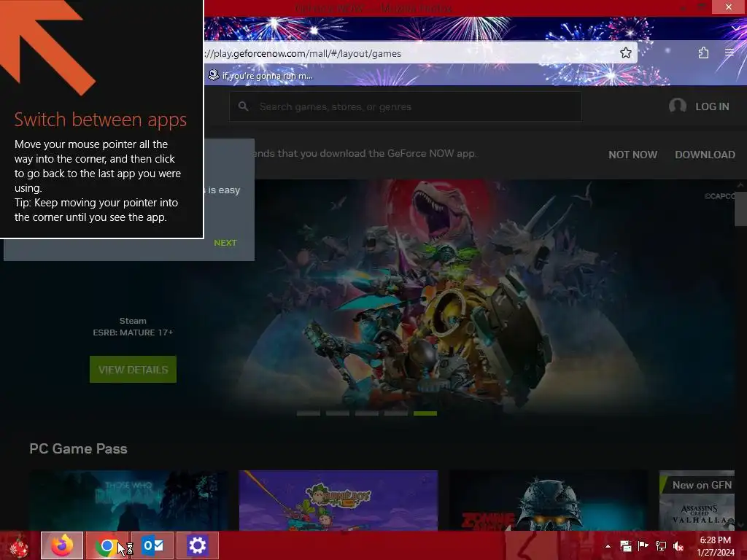Viewport: 747px width, 560px height.
Task: Click the tray icon right of the arrow
Action: pyautogui.click(x=625, y=546)
